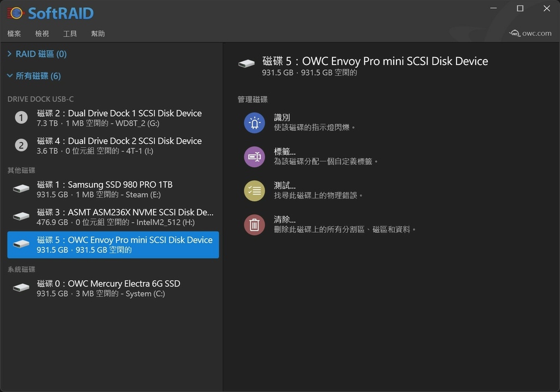
Task: Click the number 2 dock slot badge
Action: (x=21, y=145)
